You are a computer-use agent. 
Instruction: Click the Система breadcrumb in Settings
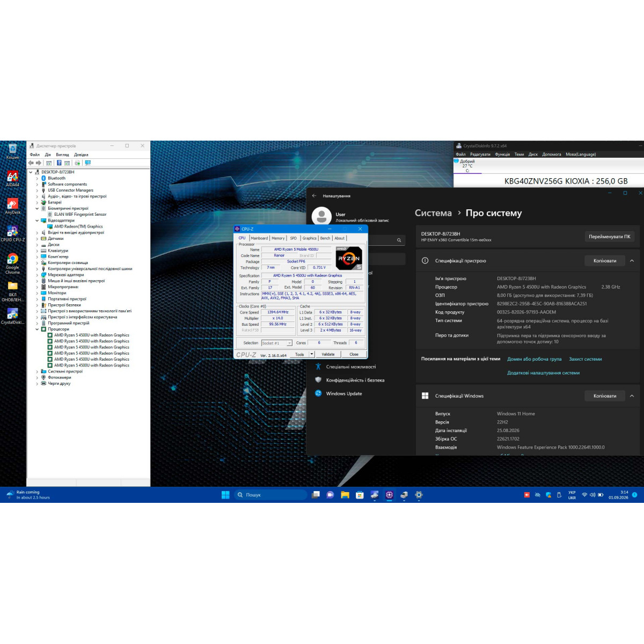pos(433,213)
